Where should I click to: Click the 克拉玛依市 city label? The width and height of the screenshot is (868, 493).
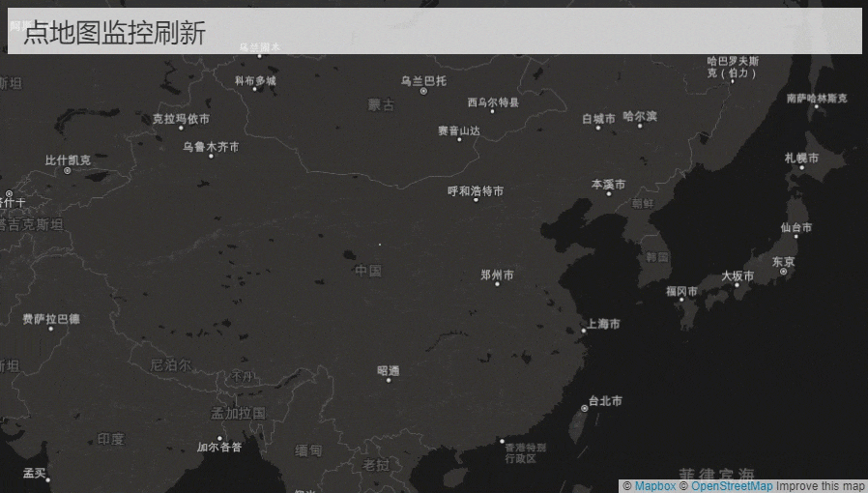181,118
